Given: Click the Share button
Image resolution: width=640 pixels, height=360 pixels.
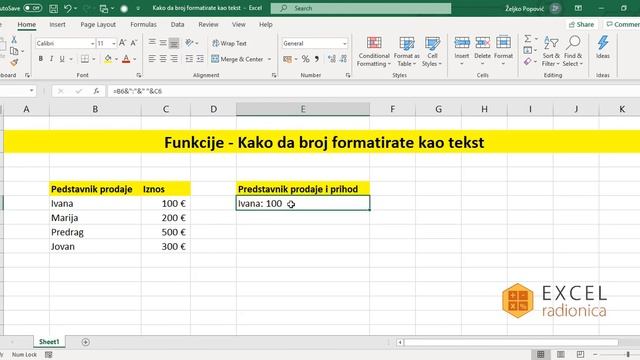Looking at the screenshot, I should 581,24.
